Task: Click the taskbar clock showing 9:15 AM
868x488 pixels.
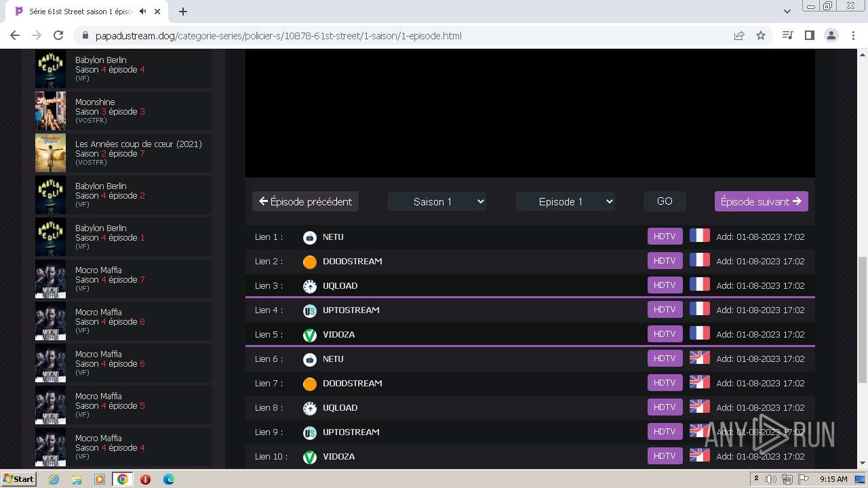Action: pyautogui.click(x=833, y=479)
